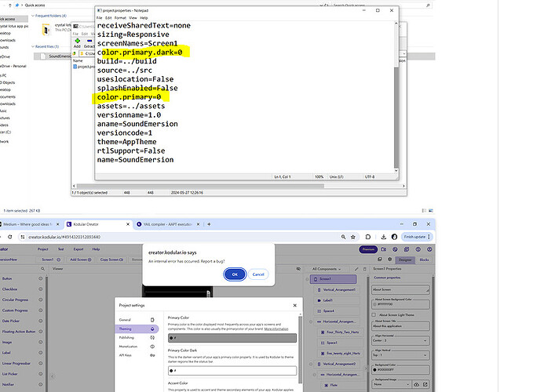Screen dimensions: 533x392
Task: Click Copy Screen button
Action: coord(111,260)
